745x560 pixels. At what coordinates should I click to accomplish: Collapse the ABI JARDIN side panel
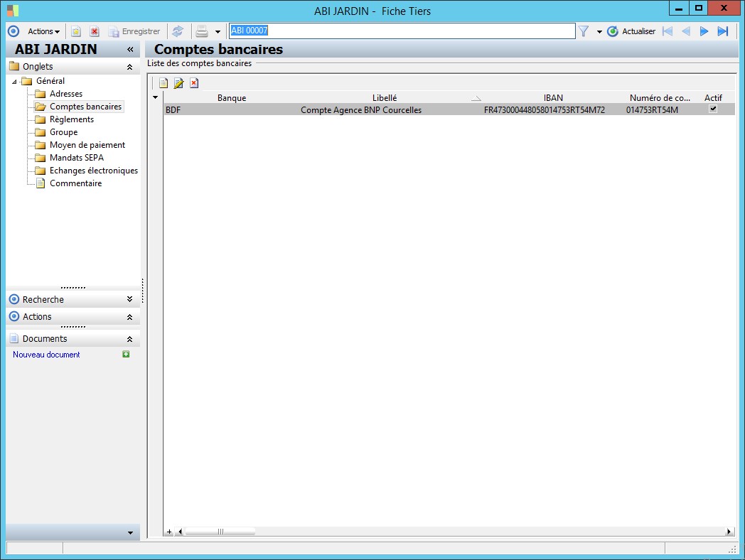(x=130, y=50)
